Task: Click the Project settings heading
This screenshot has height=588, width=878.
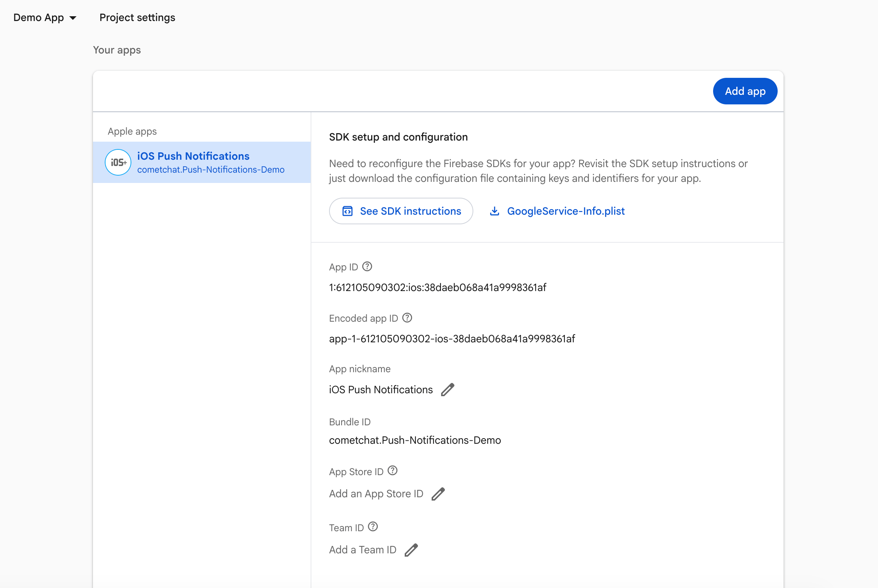Action: point(137,18)
